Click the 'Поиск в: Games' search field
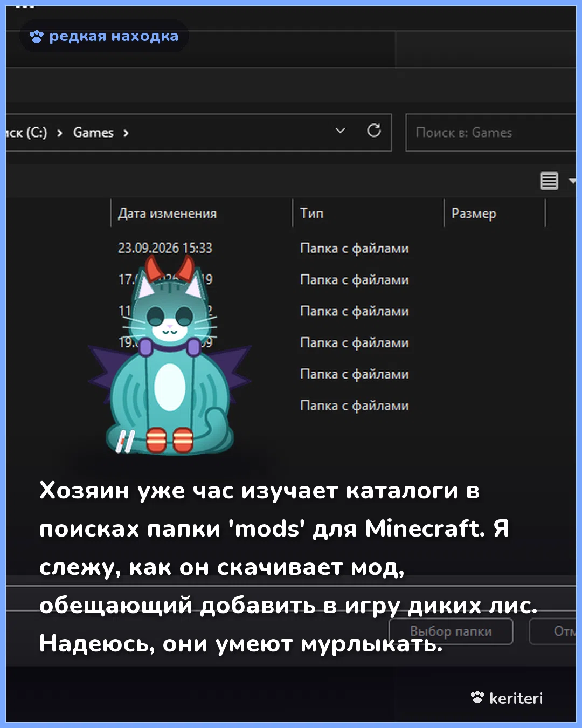The width and height of the screenshot is (582, 728). coord(491,133)
